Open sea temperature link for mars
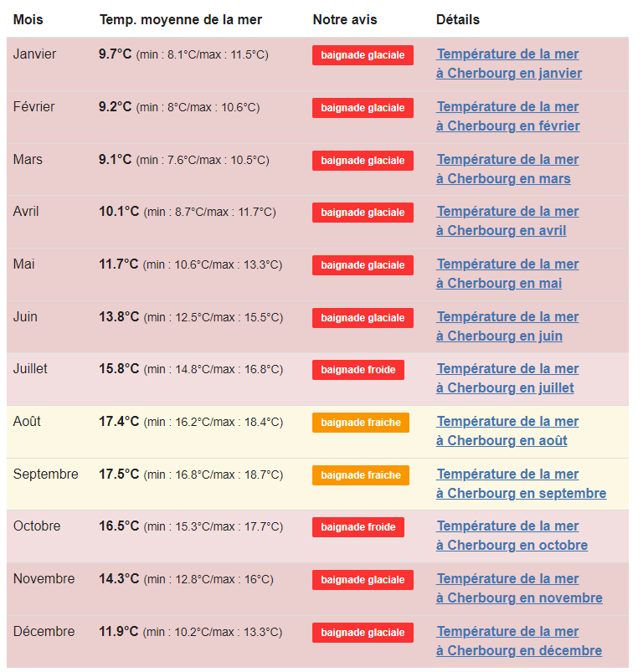 tap(507, 169)
